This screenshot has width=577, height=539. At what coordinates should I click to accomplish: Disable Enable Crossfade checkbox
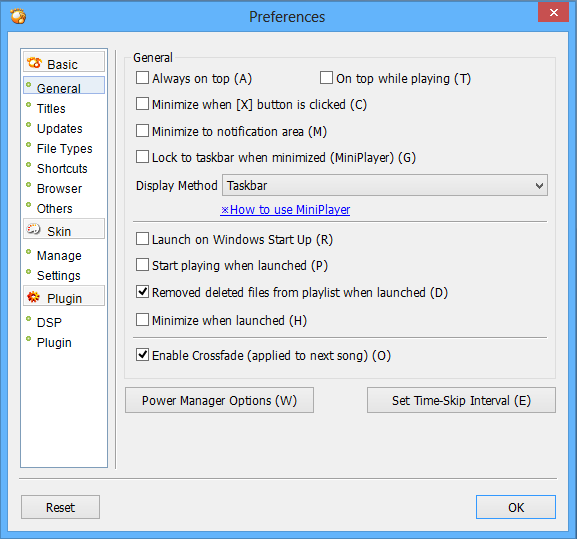142,355
